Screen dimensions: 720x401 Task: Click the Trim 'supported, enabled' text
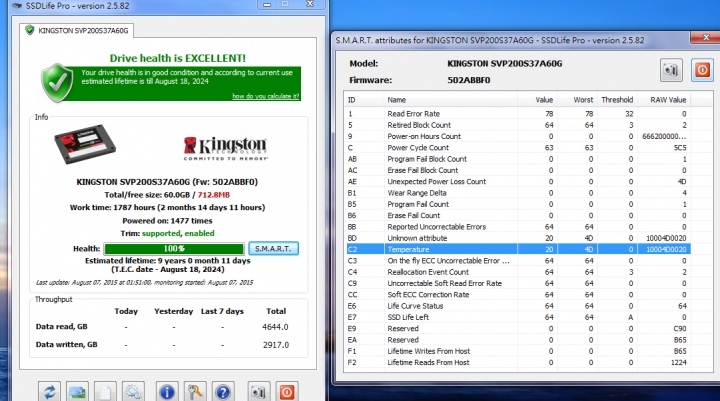tap(178, 233)
